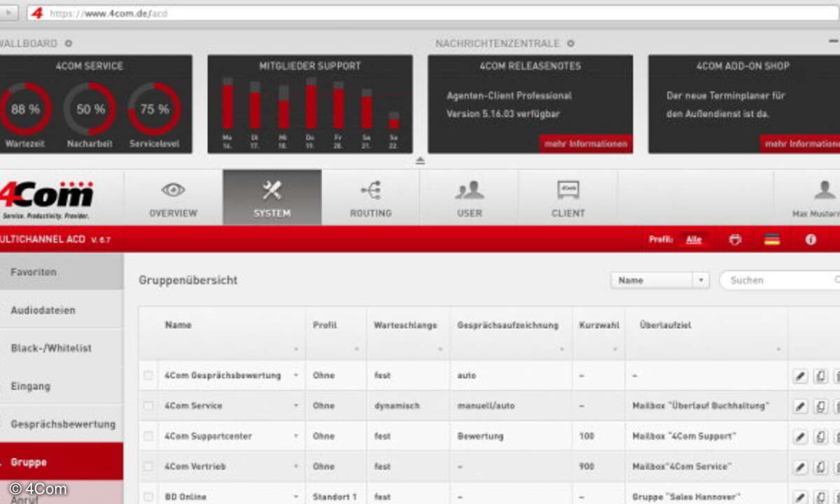Open the Gesprächsaufzeichnung column filter arrow

pyautogui.click(x=563, y=349)
